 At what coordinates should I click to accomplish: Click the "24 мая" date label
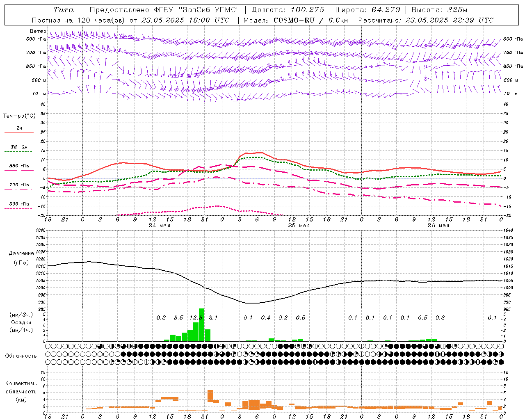pyautogui.click(x=160, y=226)
